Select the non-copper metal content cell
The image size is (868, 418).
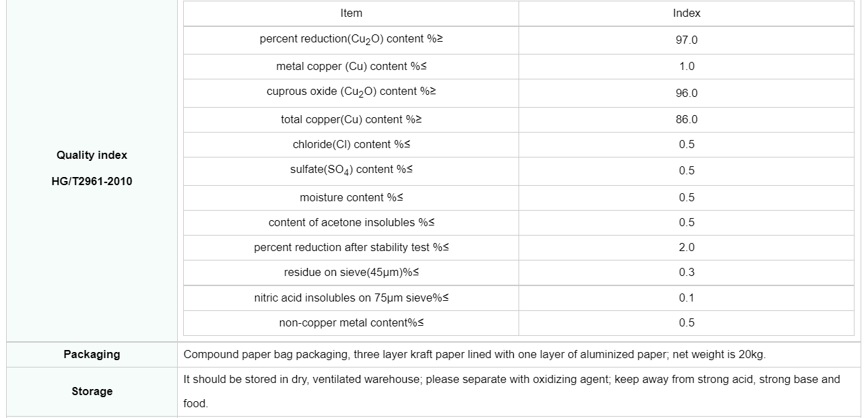[351, 323]
